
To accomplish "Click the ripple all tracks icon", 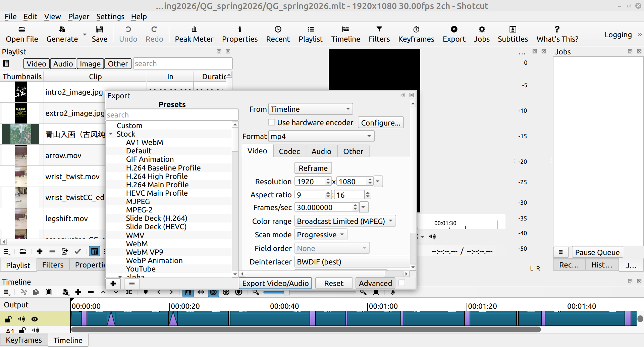I will tap(226, 292).
